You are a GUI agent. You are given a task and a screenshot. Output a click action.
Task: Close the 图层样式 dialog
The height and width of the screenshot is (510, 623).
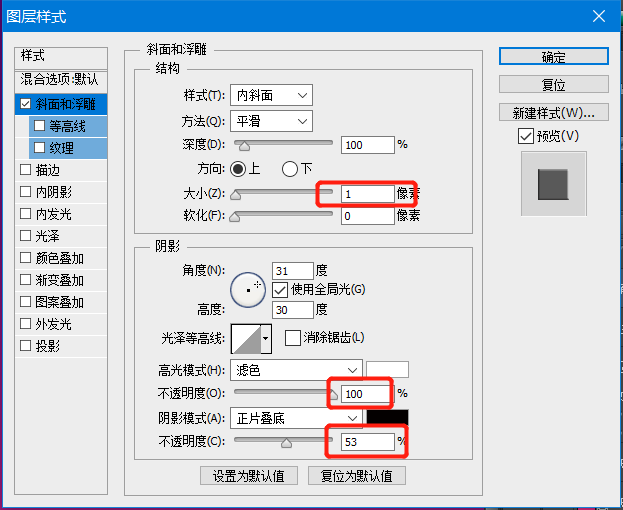point(599,16)
